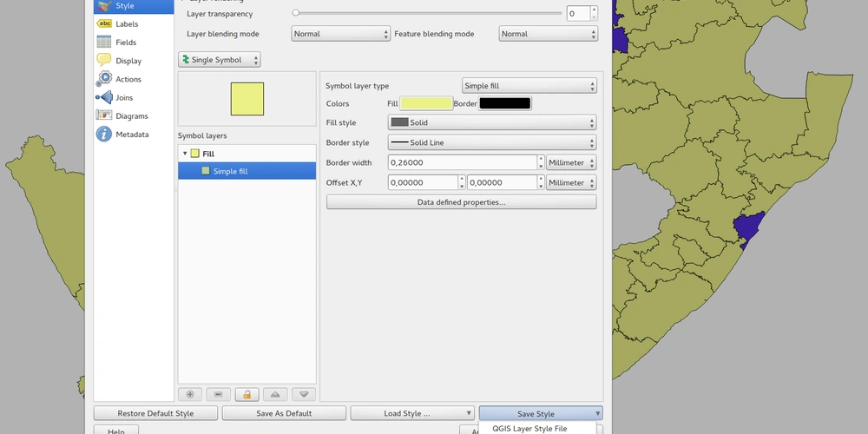Click the Display speech bubble icon

[103, 60]
